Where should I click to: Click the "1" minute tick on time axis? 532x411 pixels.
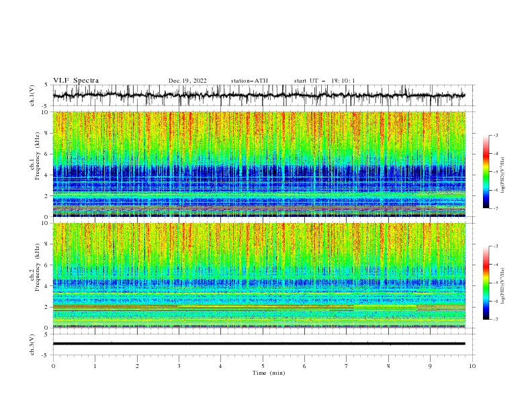(95, 366)
